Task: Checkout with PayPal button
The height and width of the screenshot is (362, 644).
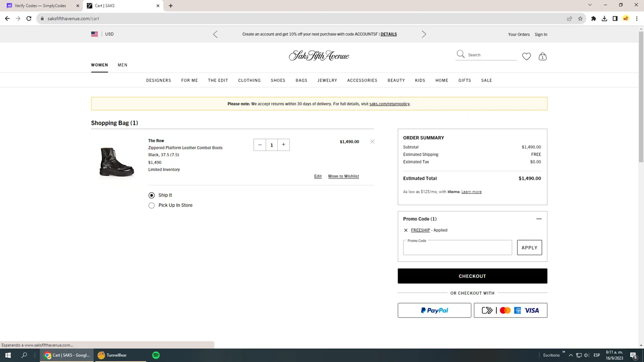Action: tap(434, 311)
